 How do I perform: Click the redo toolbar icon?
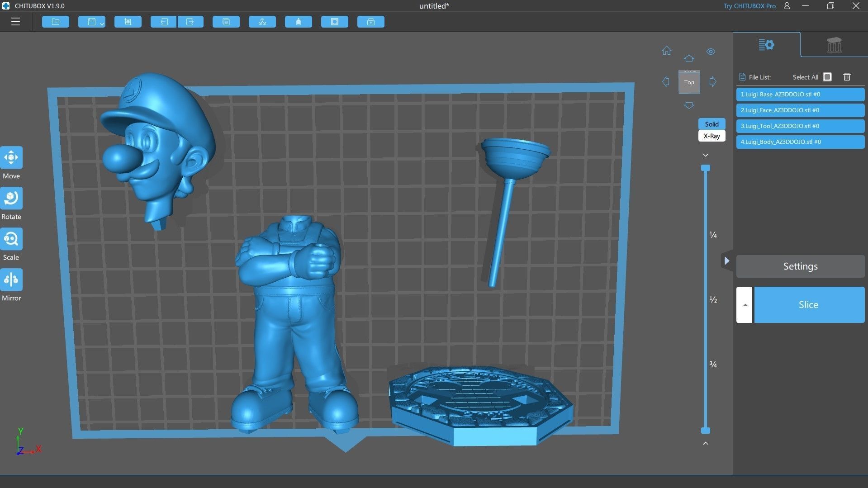190,22
